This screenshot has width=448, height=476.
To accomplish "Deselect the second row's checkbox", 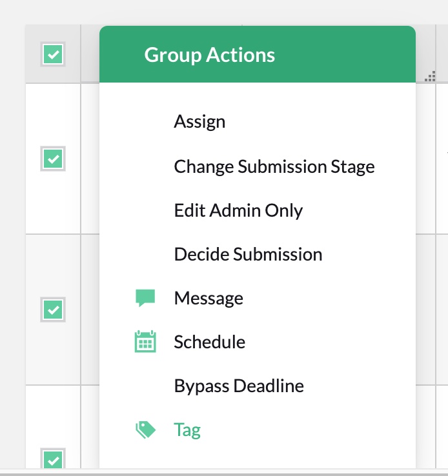I will pyautogui.click(x=53, y=310).
